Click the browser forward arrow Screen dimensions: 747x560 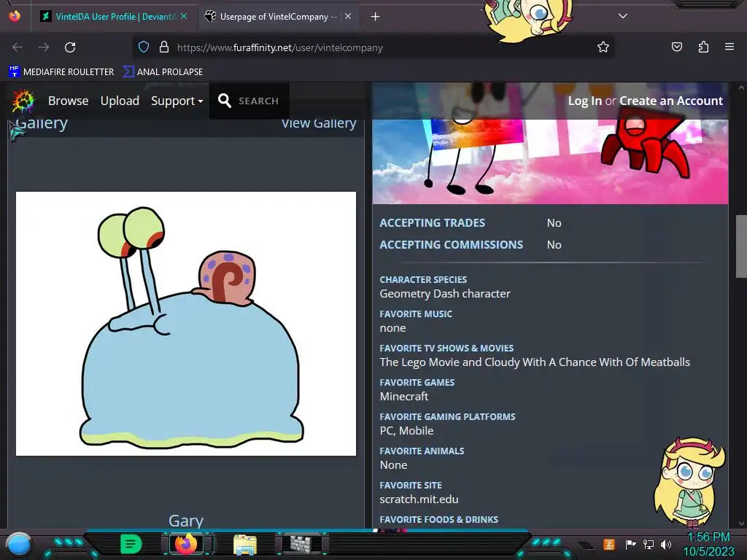pyautogui.click(x=44, y=47)
